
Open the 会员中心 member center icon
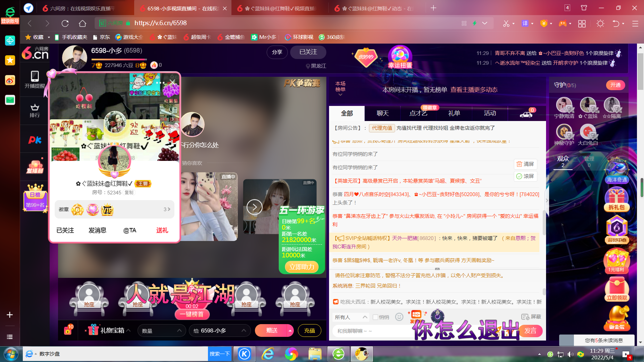click(617, 230)
